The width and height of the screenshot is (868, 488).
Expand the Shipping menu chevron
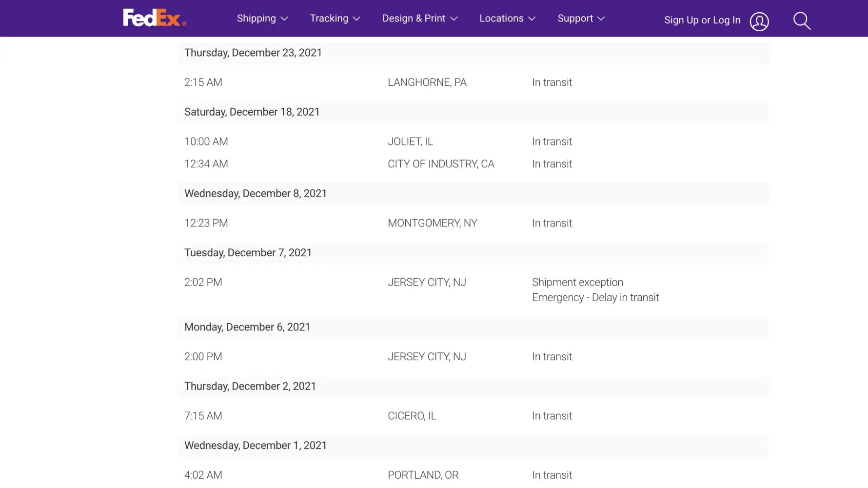(285, 19)
